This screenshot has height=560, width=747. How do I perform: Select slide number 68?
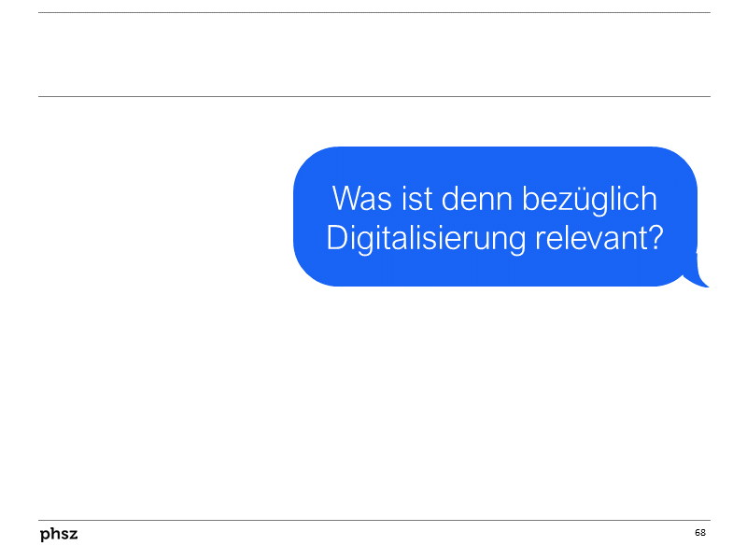pos(699,532)
